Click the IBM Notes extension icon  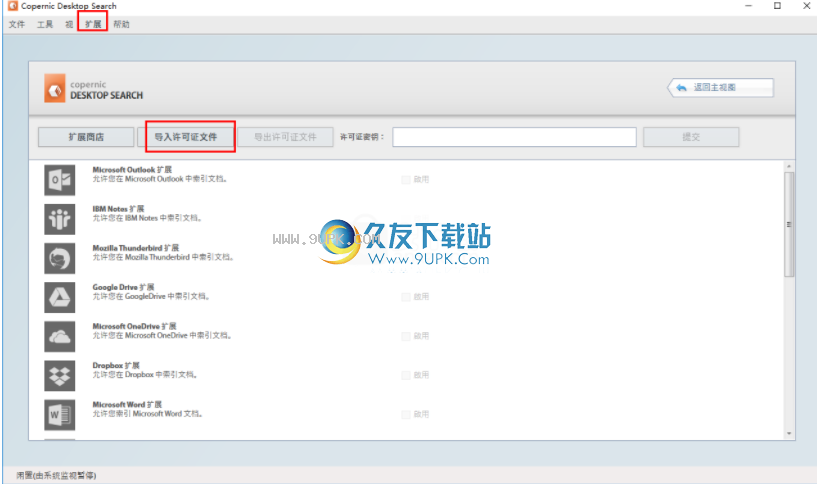[59, 219]
